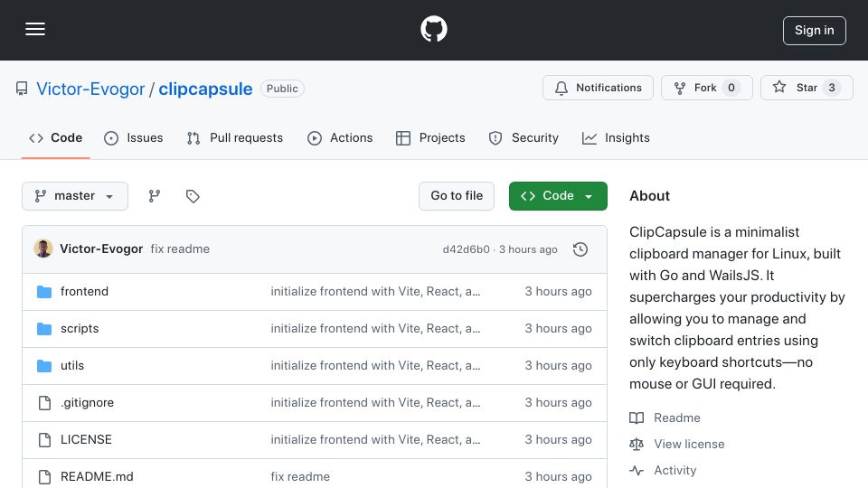Viewport: 868px width, 488px height.
Task: View tags via the tag icon
Action: (x=193, y=196)
